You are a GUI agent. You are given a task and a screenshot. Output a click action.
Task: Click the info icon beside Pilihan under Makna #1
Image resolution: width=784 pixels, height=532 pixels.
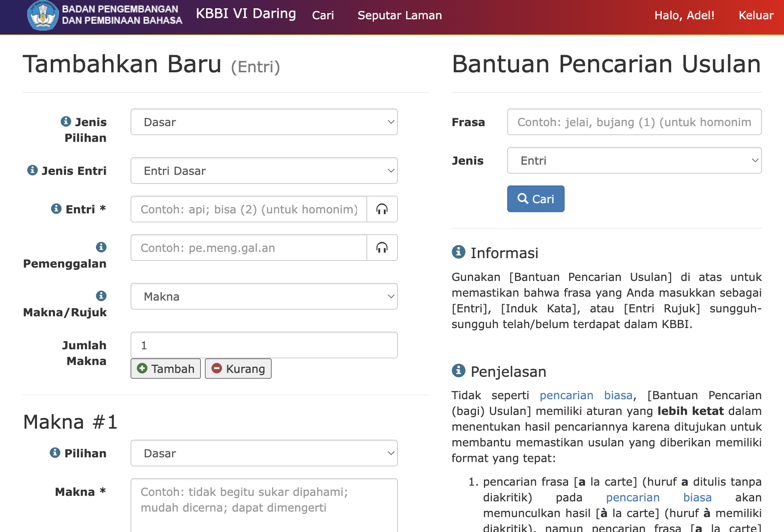click(55, 453)
